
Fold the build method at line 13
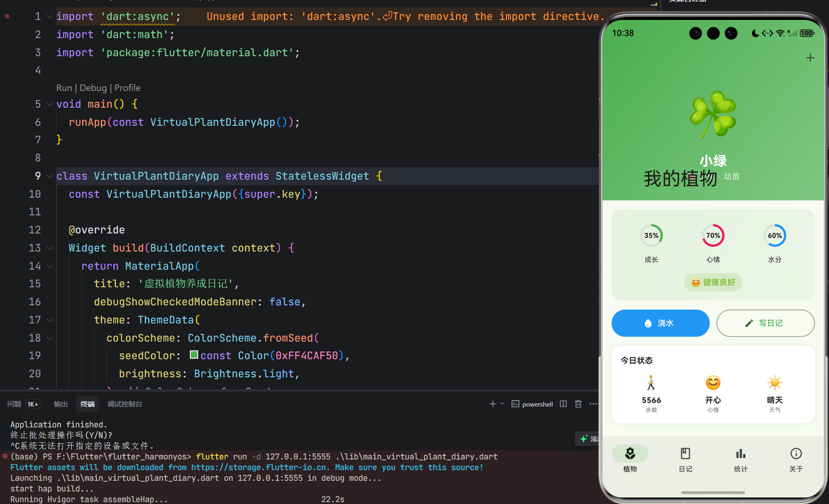click(x=50, y=248)
